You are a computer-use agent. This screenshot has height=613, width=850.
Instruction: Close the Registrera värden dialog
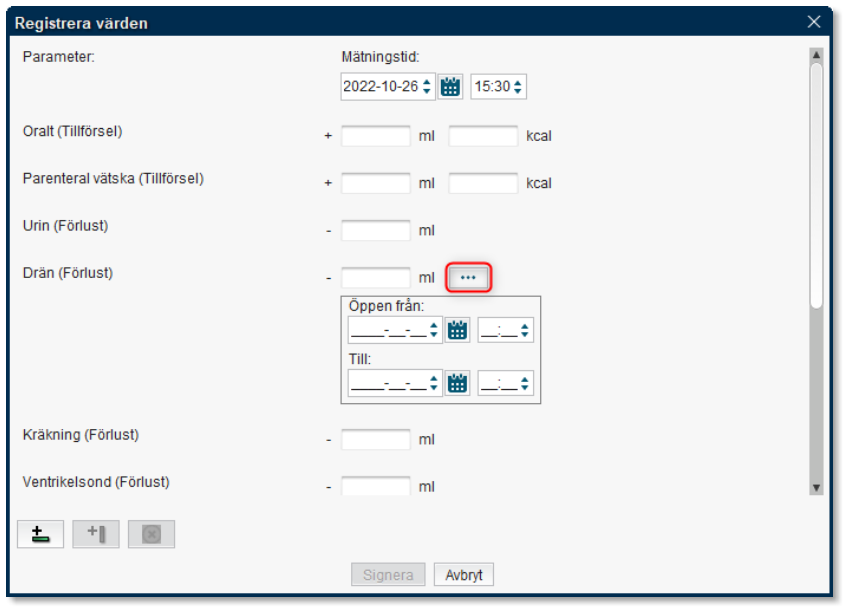[813, 21]
